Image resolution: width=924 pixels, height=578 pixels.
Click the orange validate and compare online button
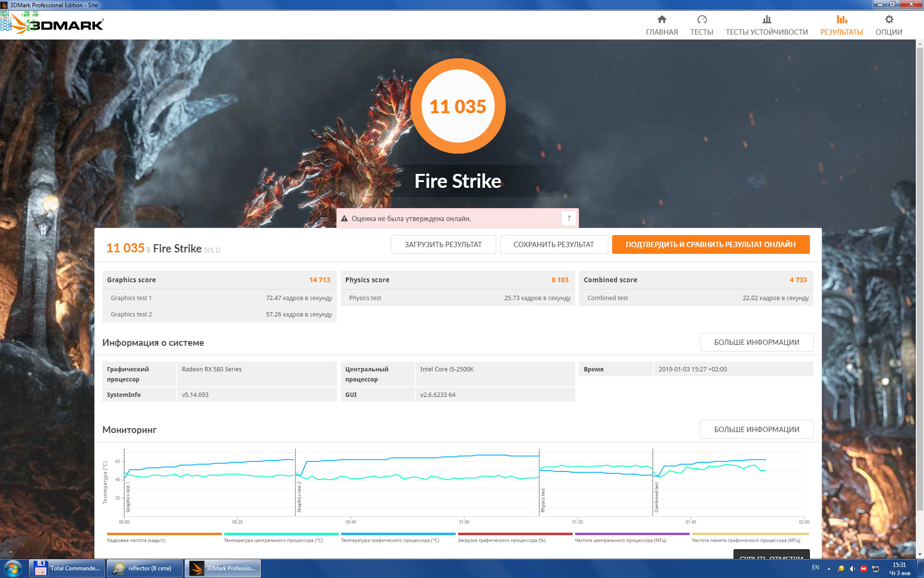click(x=710, y=244)
